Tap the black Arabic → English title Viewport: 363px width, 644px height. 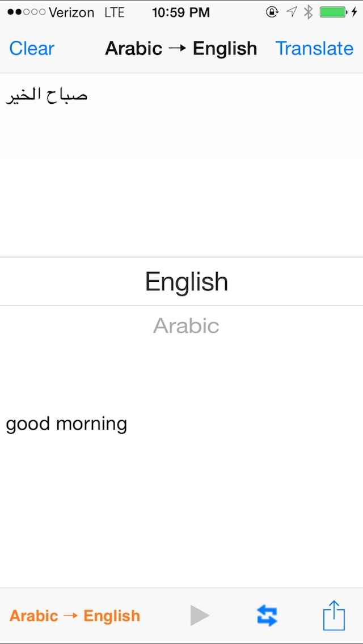point(181,49)
